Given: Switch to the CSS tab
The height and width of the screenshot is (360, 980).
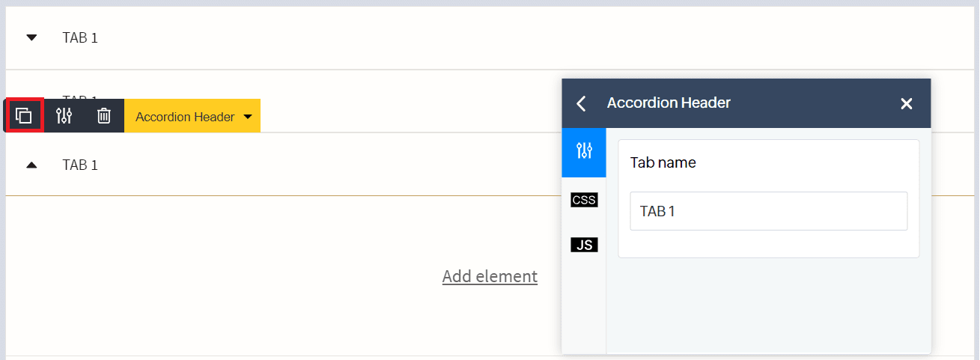Looking at the screenshot, I should 584,200.
